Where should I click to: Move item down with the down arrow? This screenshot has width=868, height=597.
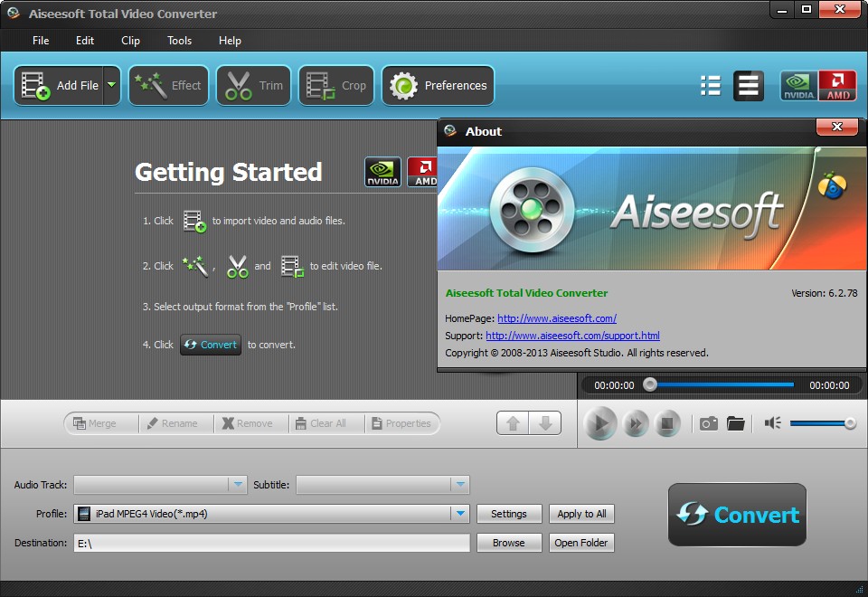point(545,423)
